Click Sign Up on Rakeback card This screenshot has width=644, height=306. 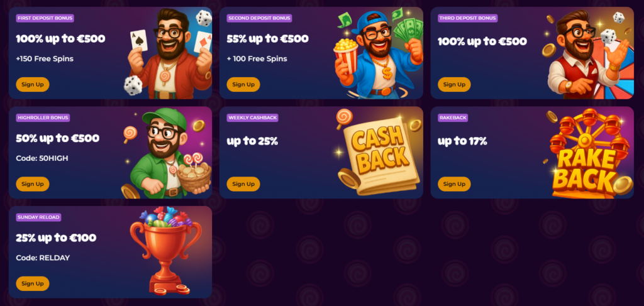pos(454,184)
